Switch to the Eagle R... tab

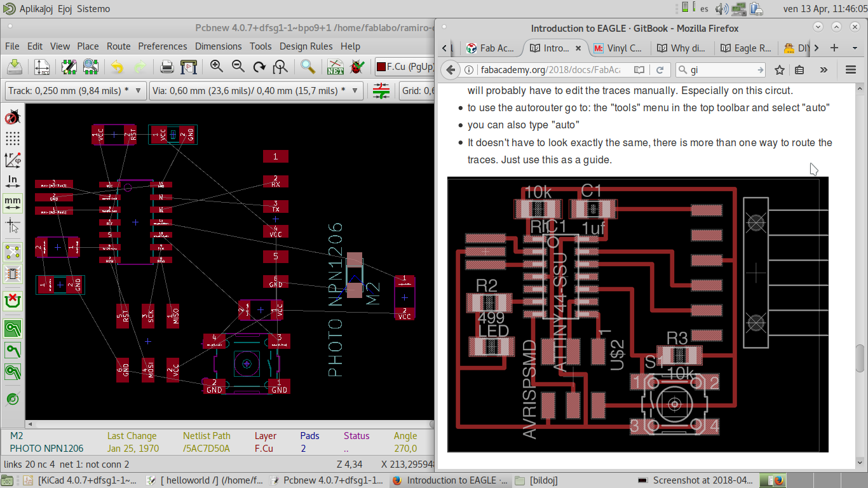pos(745,48)
